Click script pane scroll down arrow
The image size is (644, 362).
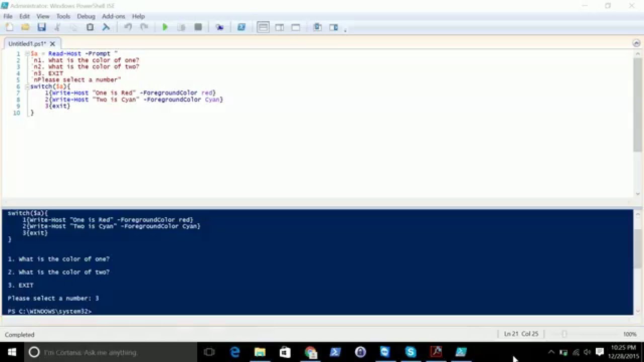coord(637,194)
